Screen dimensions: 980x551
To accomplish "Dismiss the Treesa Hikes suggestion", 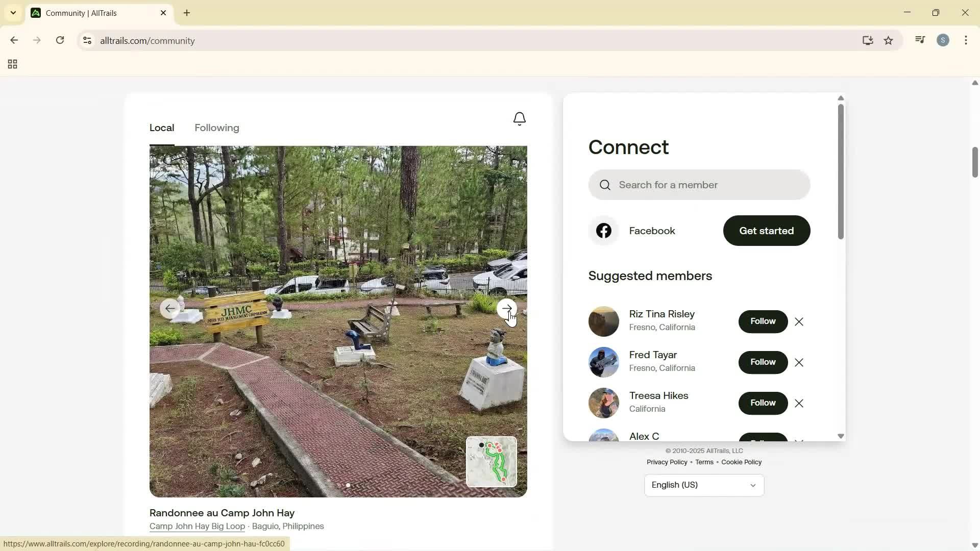I will tap(799, 403).
